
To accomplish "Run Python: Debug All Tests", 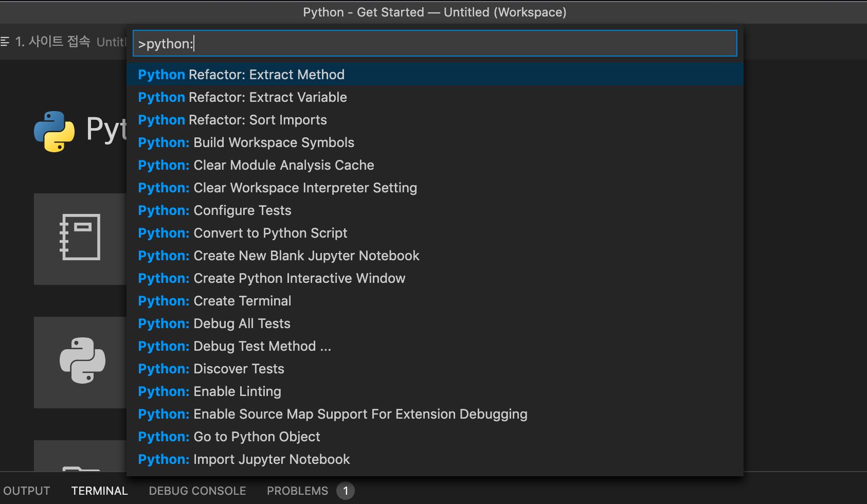I will tap(435, 323).
